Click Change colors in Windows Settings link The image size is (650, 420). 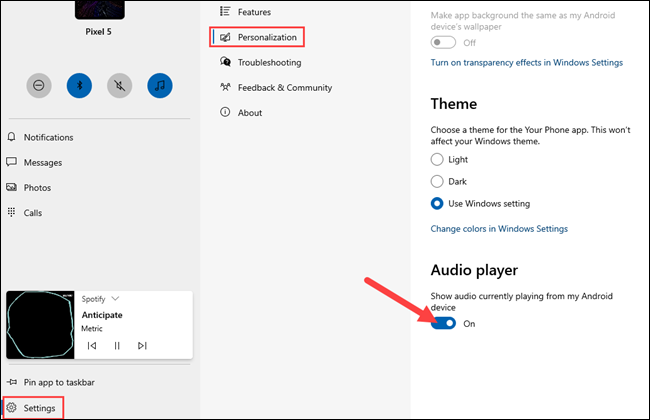(498, 229)
